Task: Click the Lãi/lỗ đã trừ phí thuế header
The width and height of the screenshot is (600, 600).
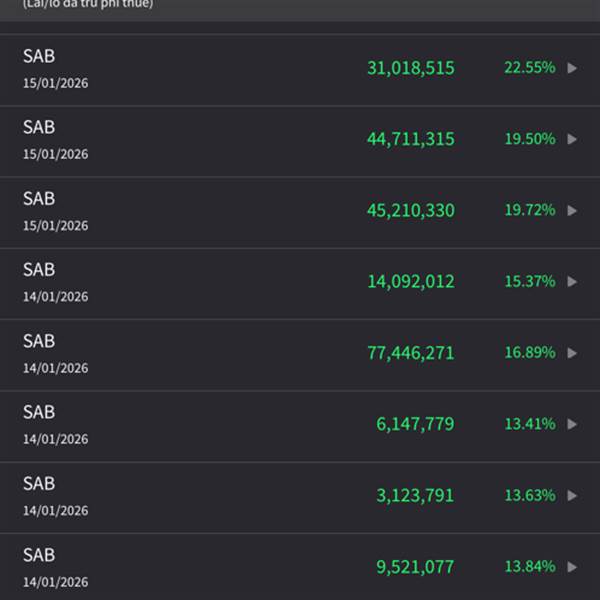Action: click(x=88, y=4)
